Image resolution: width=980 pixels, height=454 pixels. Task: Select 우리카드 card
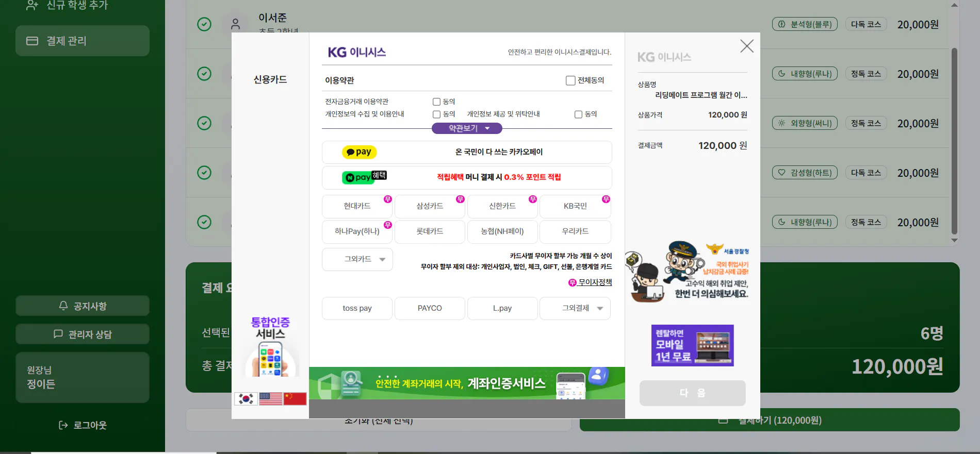575,231
